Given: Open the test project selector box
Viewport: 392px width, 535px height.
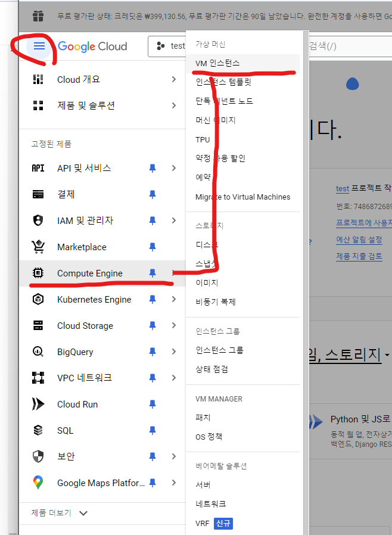Looking at the screenshot, I should tap(167, 46).
